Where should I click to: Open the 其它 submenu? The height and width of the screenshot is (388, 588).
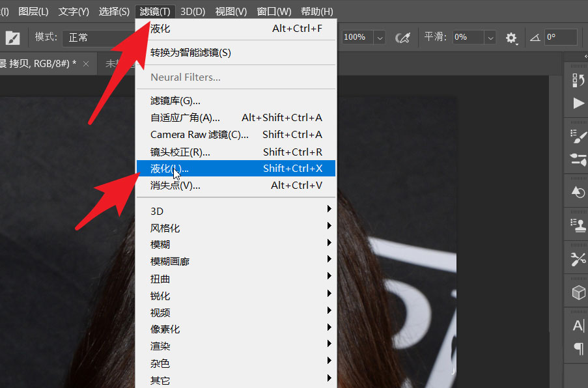236,380
